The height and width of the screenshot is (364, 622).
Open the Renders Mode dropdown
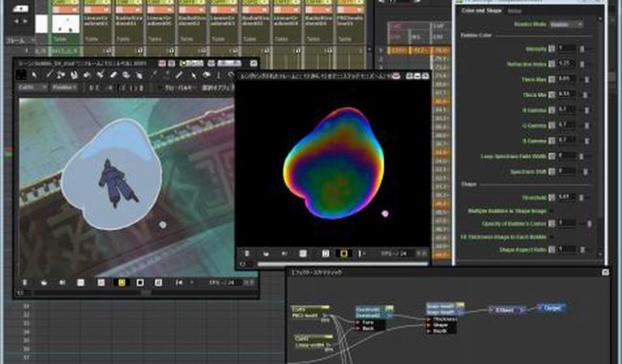click(566, 24)
